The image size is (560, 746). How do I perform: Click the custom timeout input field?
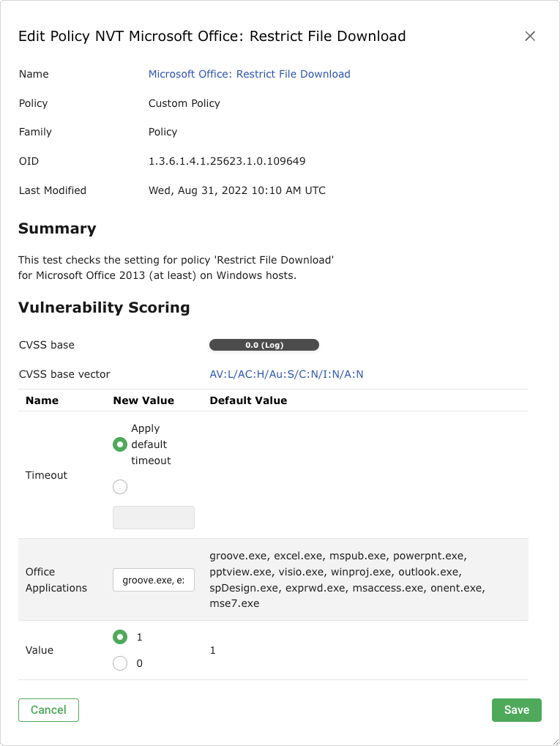pyautogui.click(x=154, y=518)
